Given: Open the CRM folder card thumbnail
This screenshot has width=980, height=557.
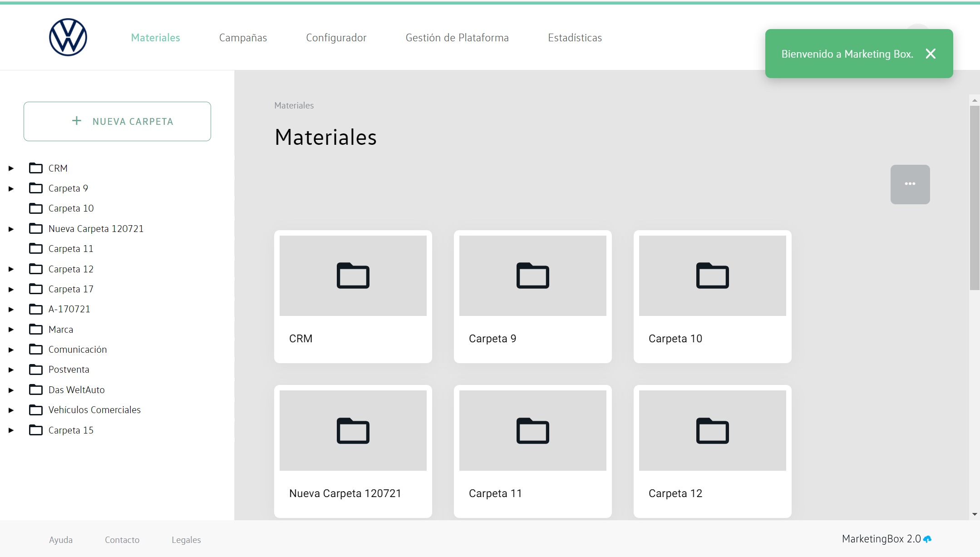Looking at the screenshot, I should [x=353, y=276].
